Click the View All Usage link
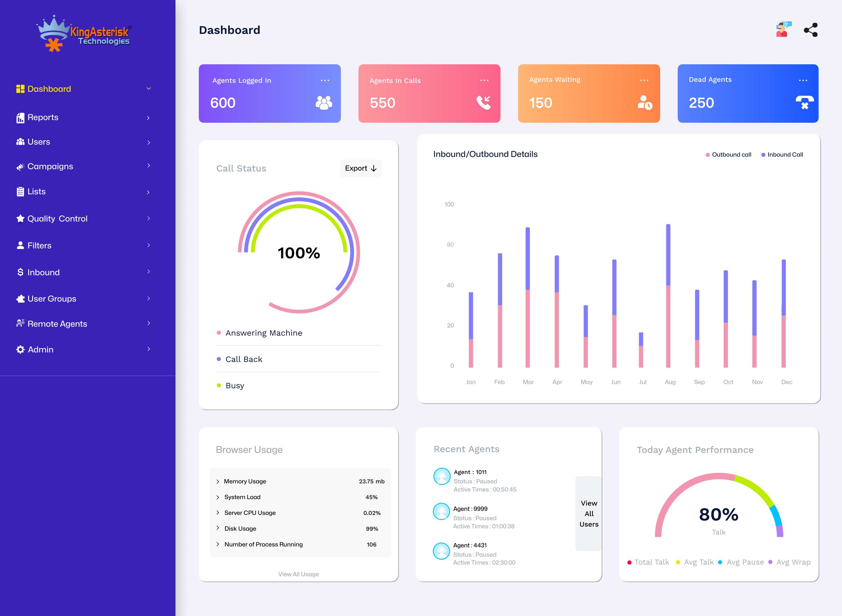Image resolution: width=842 pixels, height=616 pixels. tap(298, 574)
